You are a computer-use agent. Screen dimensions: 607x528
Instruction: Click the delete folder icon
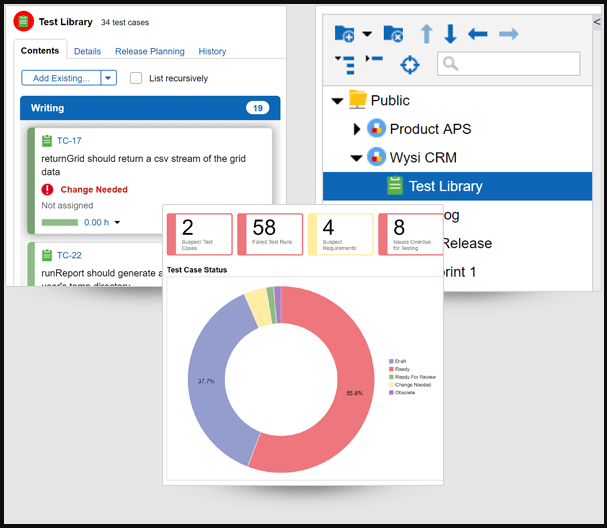393,34
